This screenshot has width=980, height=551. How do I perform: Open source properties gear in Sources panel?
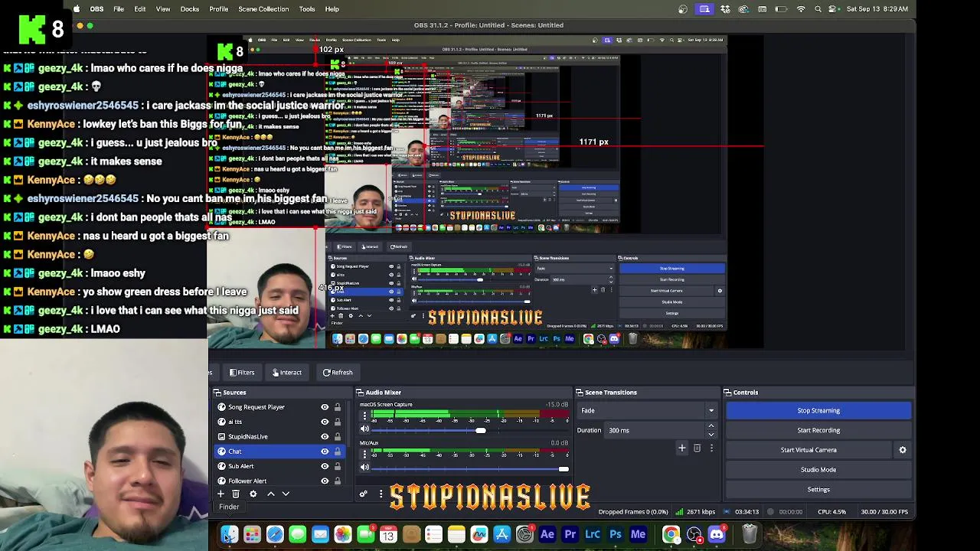[x=253, y=494]
